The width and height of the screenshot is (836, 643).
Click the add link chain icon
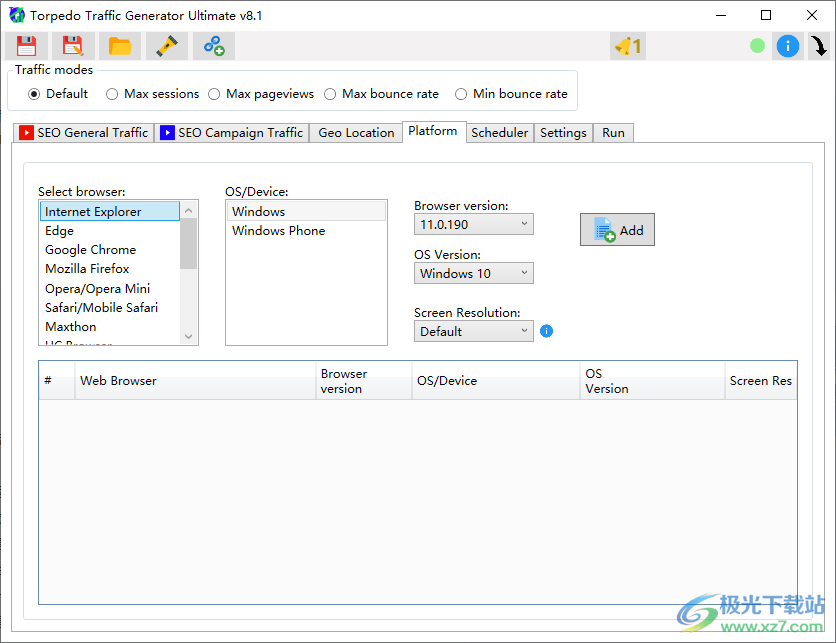(214, 46)
